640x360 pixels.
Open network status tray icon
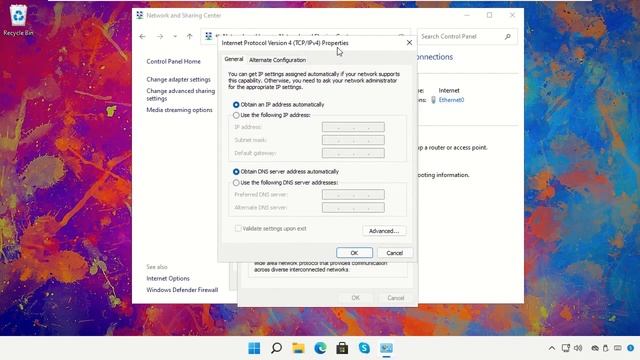[x=566, y=348]
